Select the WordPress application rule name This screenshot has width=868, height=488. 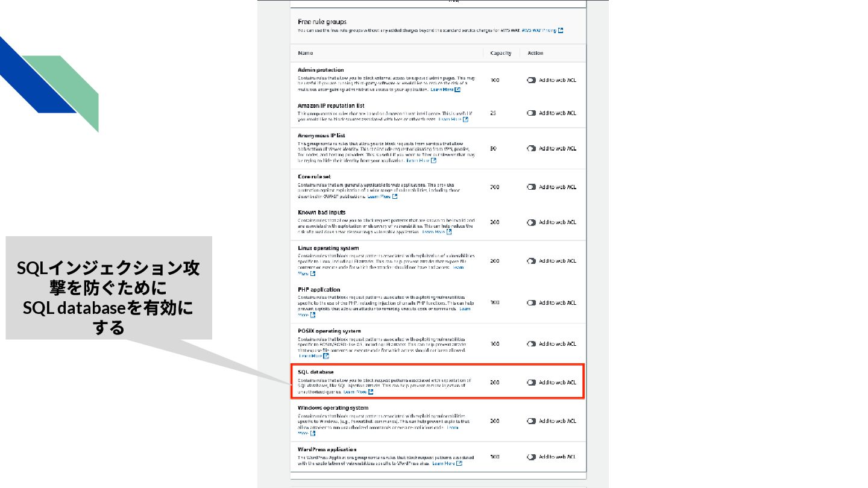click(327, 449)
